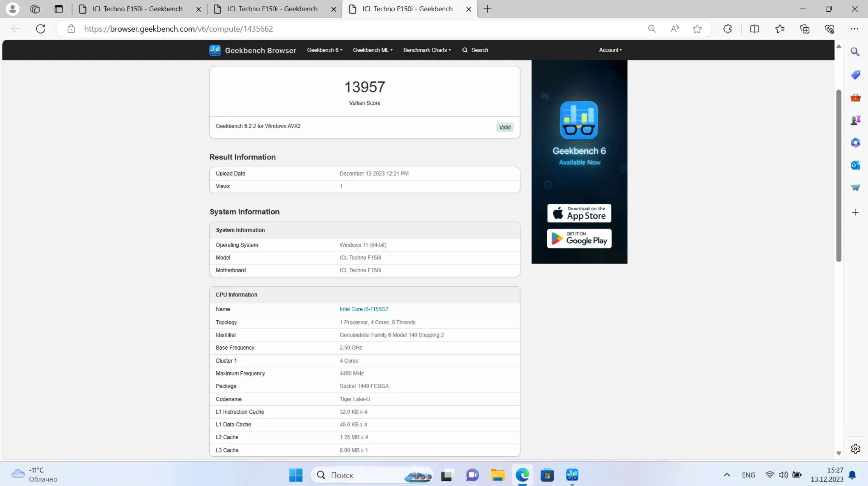Open the Outlook icon in the sidebar
The width and height of the screenshot is (868, 486).
(855, 165)
